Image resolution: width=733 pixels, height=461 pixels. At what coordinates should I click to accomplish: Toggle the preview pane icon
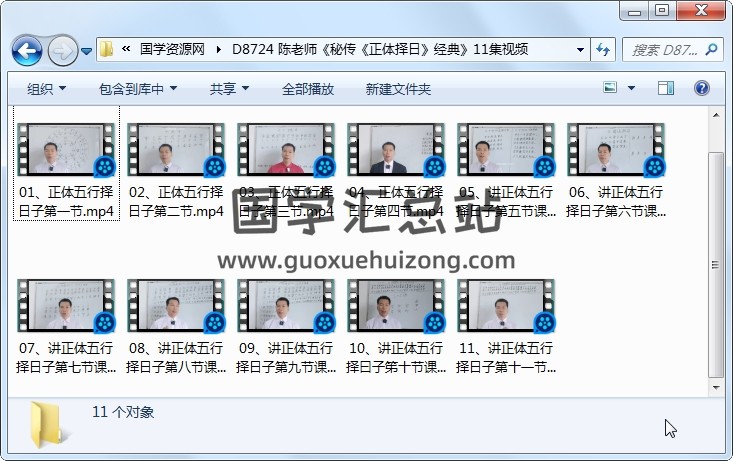[666, 88]
